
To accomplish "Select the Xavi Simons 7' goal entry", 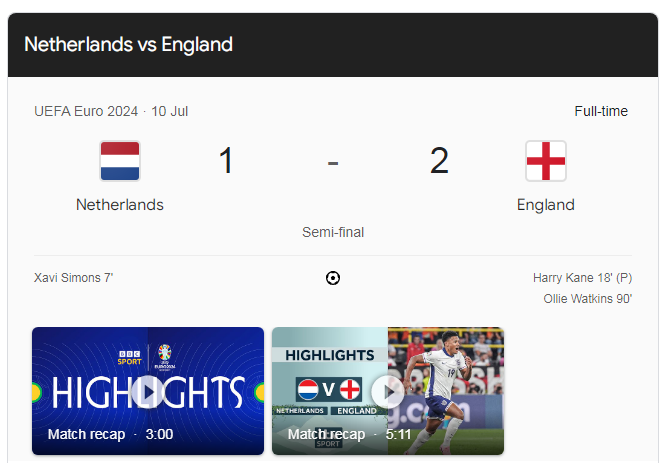I will 73,278.
